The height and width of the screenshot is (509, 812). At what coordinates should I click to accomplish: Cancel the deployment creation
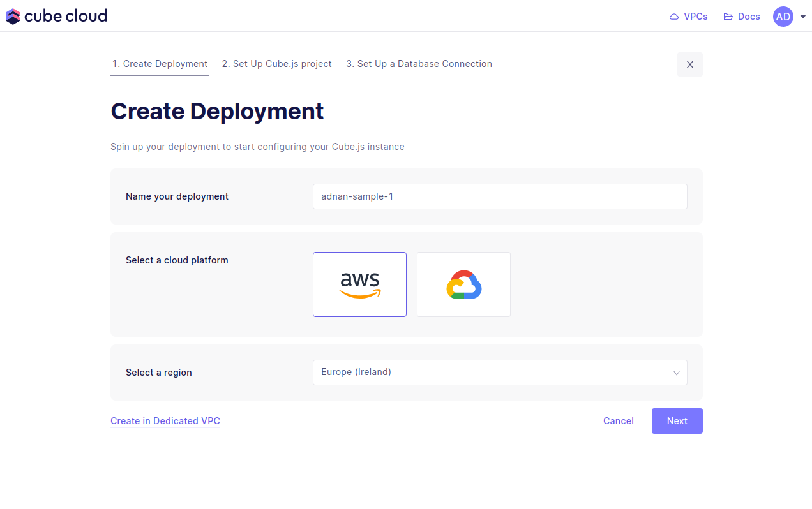pyautogui.click(x=619, y=421)
